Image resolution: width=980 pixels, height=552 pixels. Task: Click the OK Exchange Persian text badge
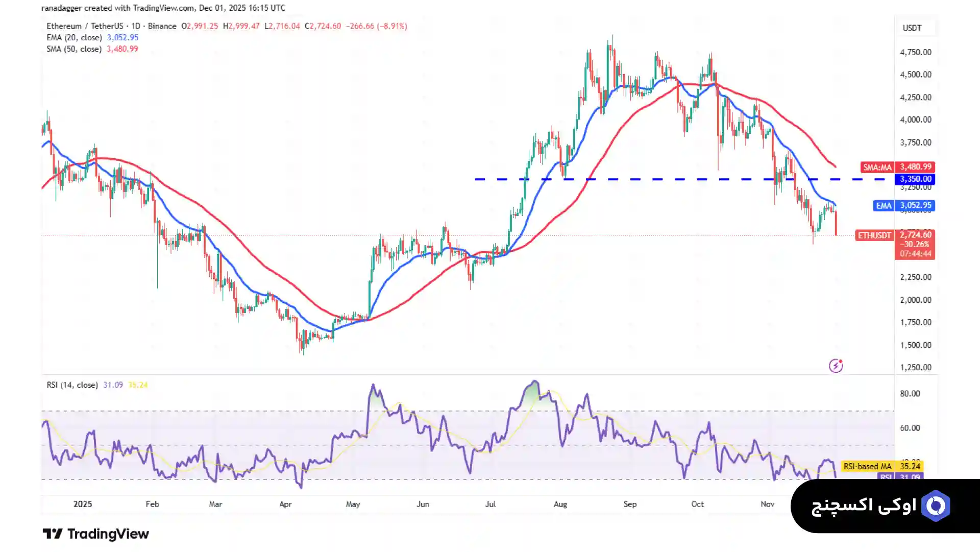tap(864, 506)
